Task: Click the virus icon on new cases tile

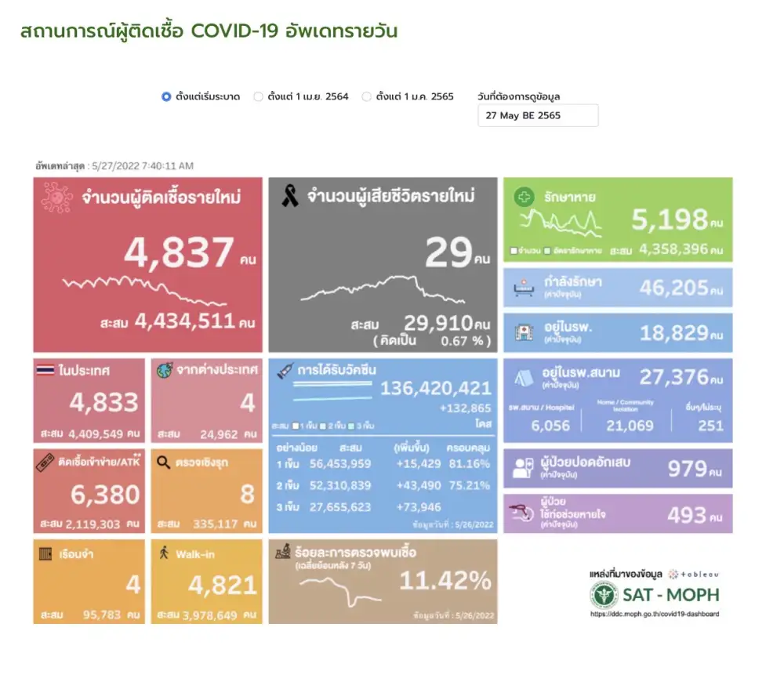Action: click(x=56, y=198)
